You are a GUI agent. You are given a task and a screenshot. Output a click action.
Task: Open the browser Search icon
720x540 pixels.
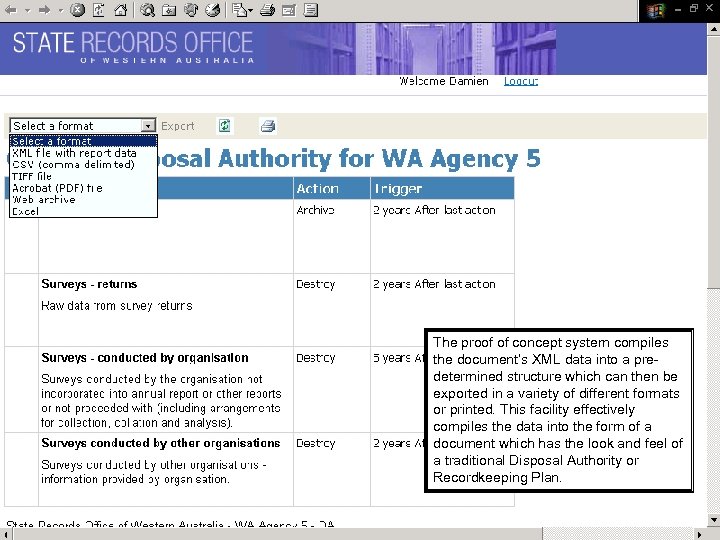(x=147, y=10)
